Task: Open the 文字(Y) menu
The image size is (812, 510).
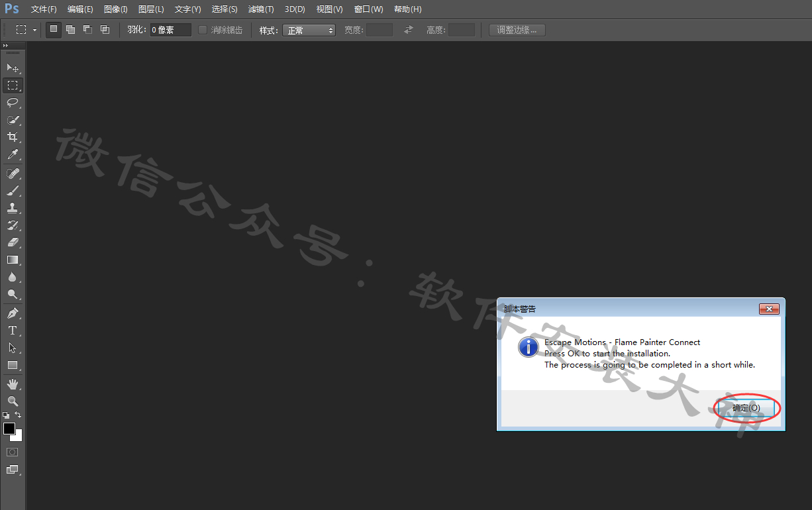Action: coord(187,9)
